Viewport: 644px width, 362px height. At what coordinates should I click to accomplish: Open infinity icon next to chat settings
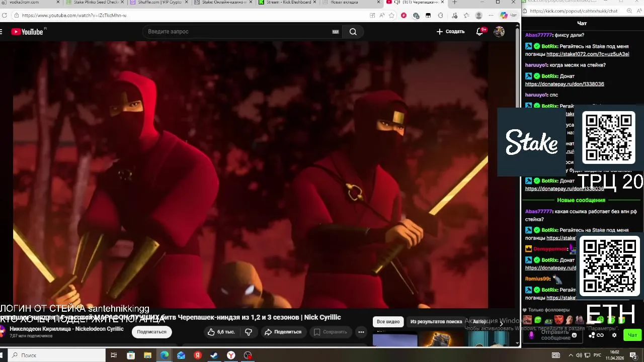tap(600, 335)
